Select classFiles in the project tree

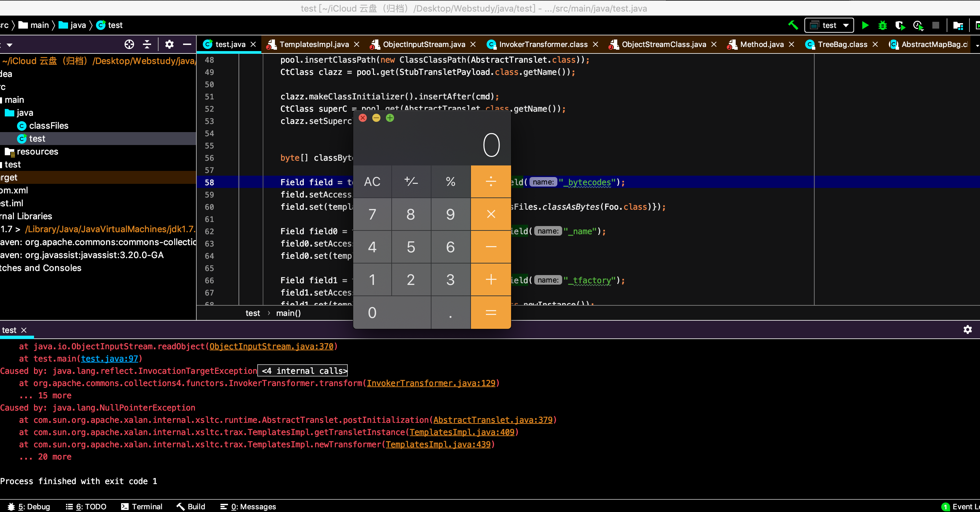coord(49,126)
